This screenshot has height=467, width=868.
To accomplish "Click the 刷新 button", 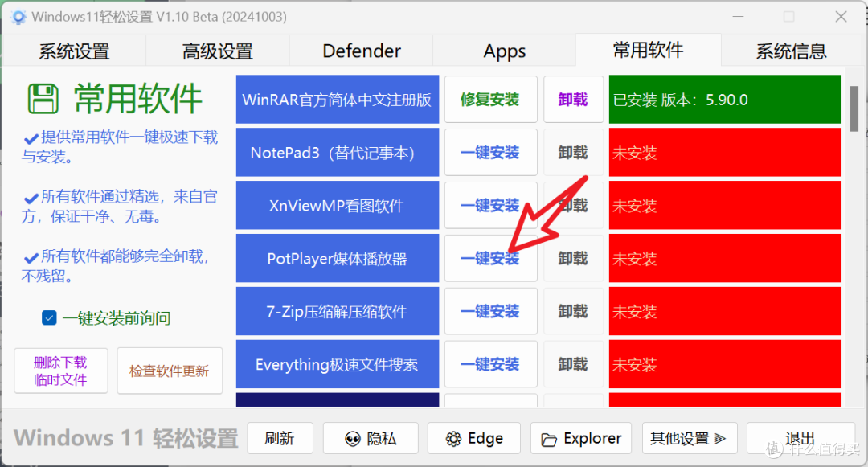I will 280,438.
